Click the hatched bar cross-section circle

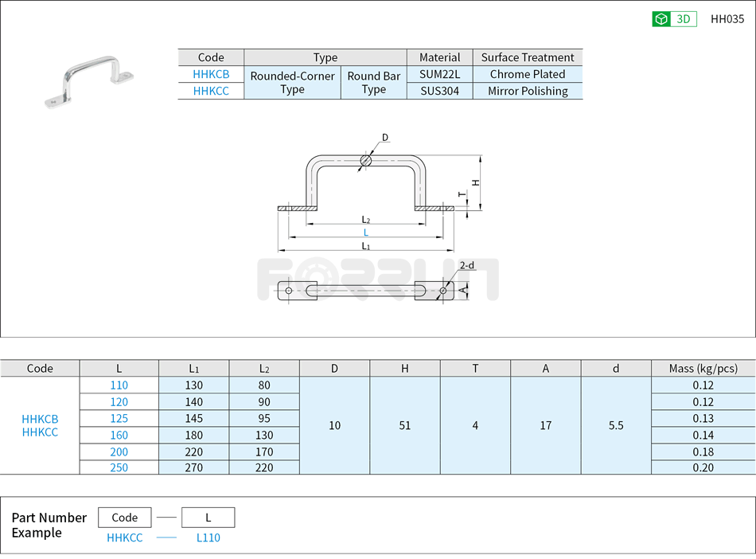[x=365, y=161]
